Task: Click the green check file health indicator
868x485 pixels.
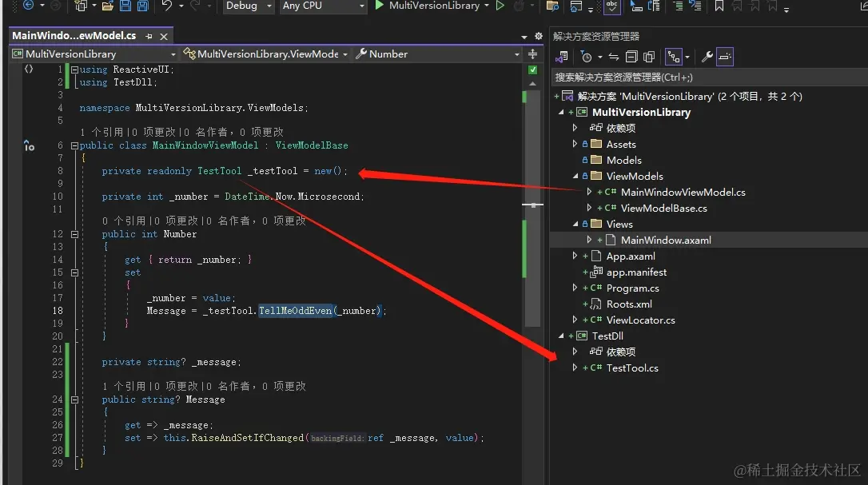Action: 532,70
